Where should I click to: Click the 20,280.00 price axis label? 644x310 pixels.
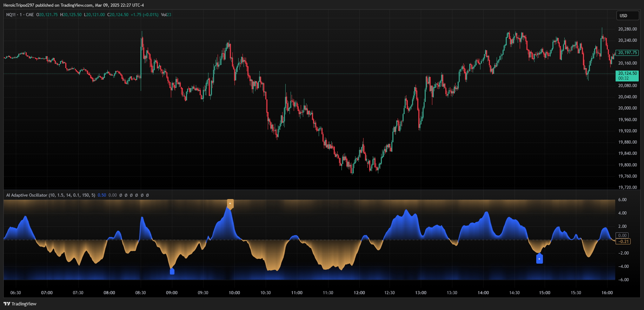(x=628, y=29)
